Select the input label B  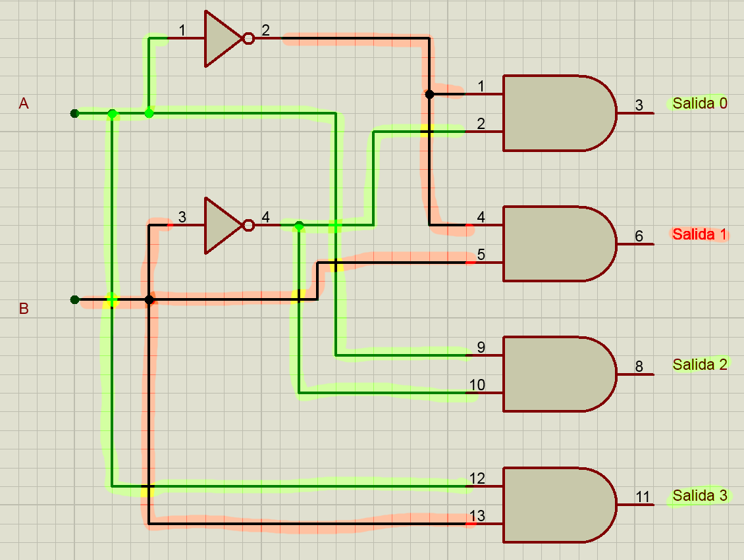24,309
